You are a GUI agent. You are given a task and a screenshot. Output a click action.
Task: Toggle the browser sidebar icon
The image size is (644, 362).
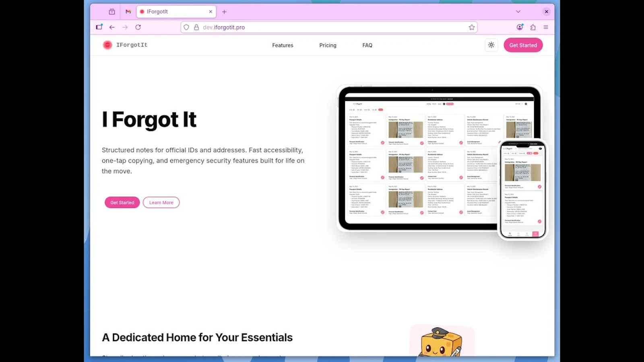(99, 27)
